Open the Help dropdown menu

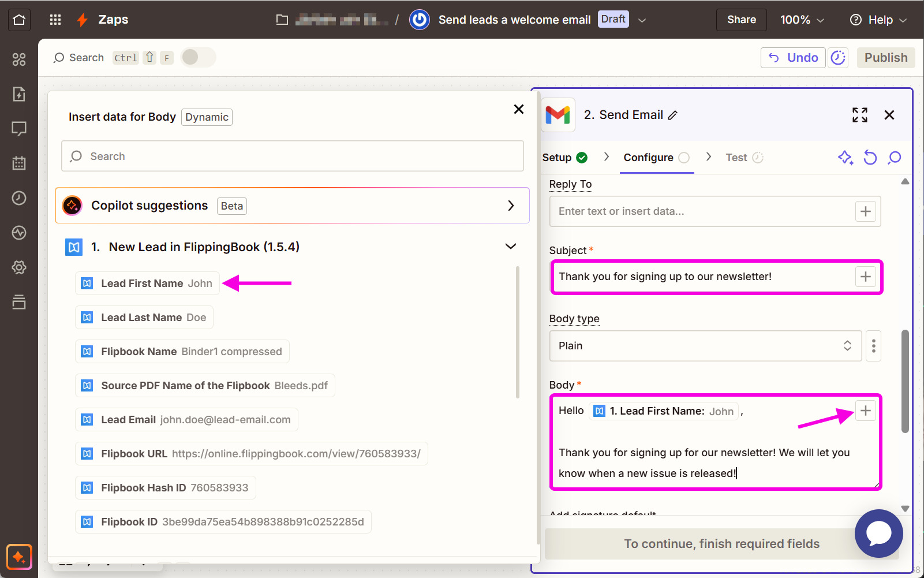878,20
